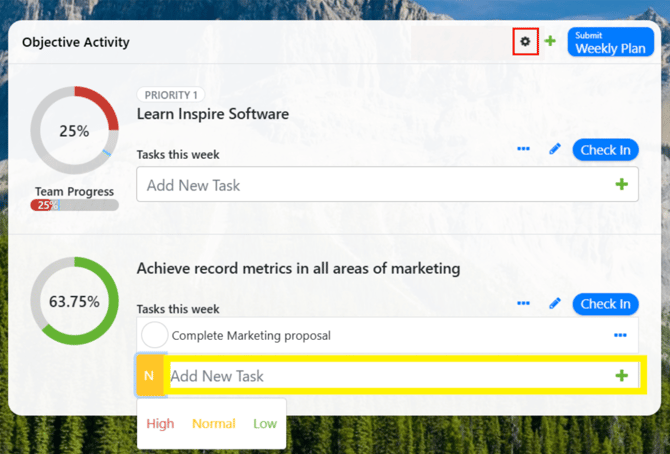Click the Complete Marketing proposal task text
Viewport: 670px width, 454px height.
coord(251,336)
